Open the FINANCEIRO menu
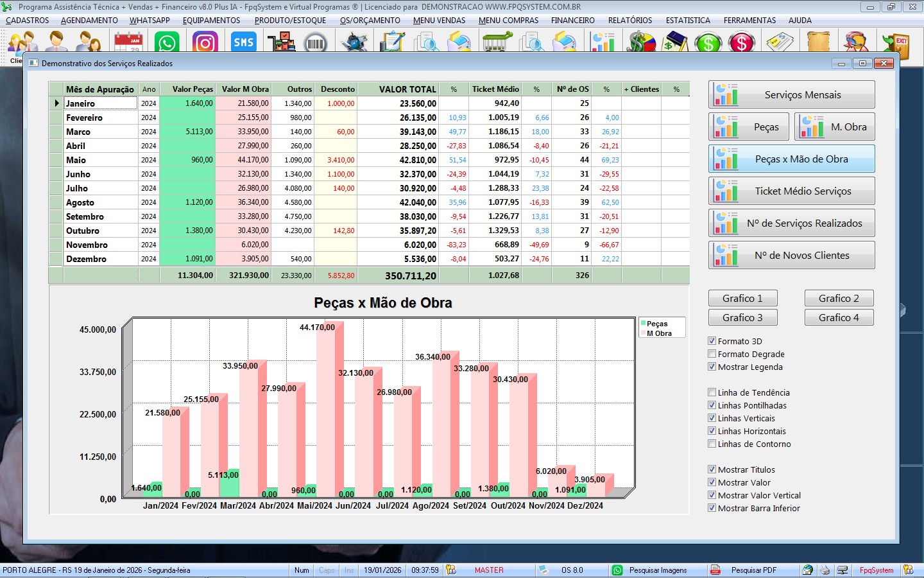Viewport: 924px width, 578px height. [572, 21]
